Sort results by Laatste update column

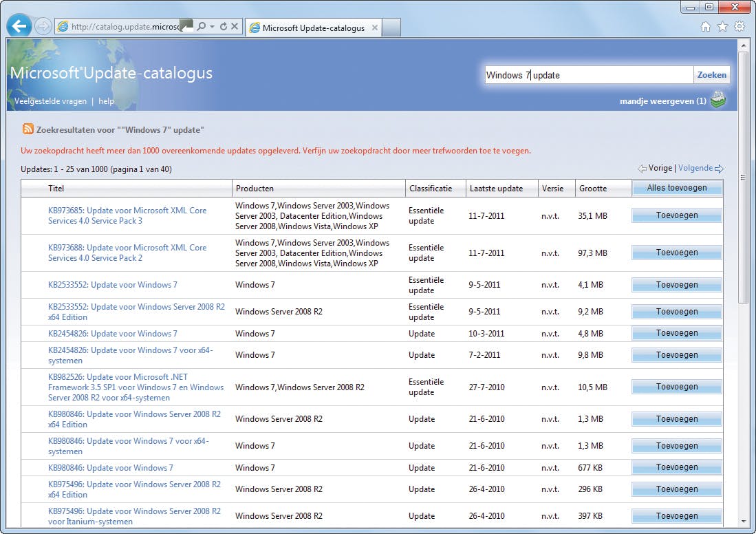pyautogui.click(x=495, y=189)
